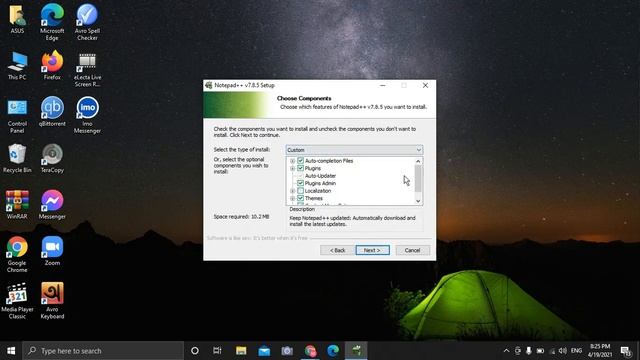Viewport: 640px width, 360px height.
Task: Close the Notepad++ Setup dialog
Action: coord(425,85)
